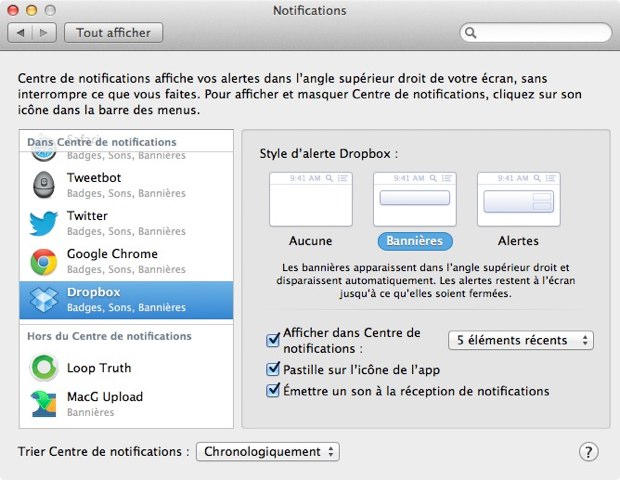620x480 pixels.
Task: Select the Google Chrome row
Action: point(126,261)
